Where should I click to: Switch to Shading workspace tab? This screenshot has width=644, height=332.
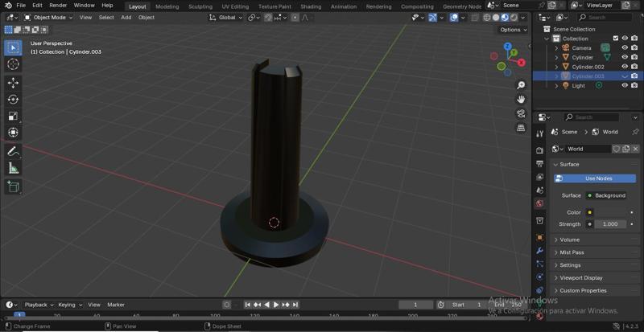[x=311, y=6]
